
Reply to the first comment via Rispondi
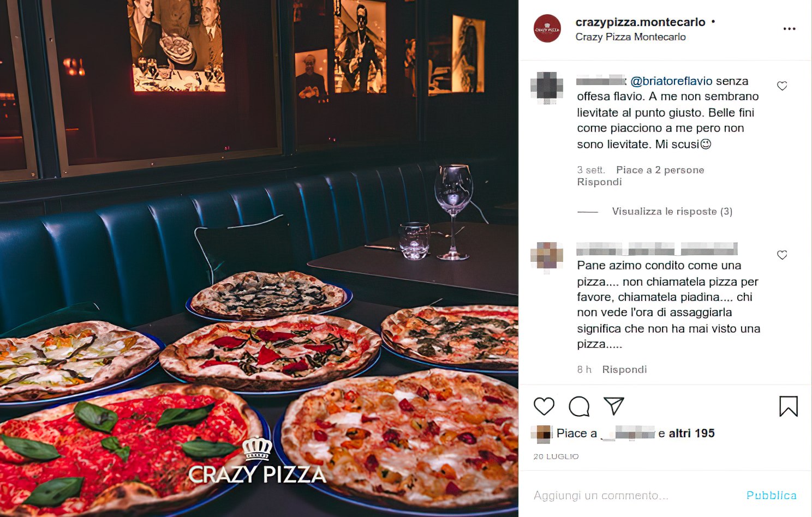[599, 182]
